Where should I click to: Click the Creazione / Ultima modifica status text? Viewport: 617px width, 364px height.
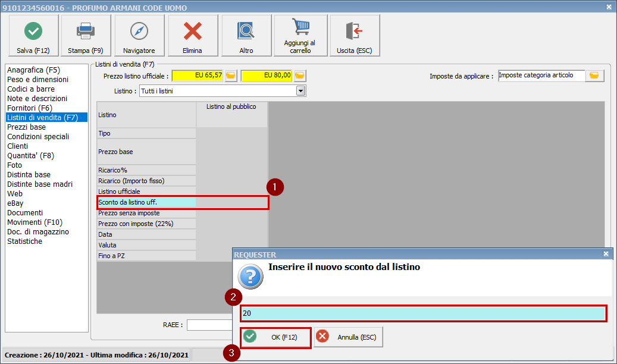point(96,355)
